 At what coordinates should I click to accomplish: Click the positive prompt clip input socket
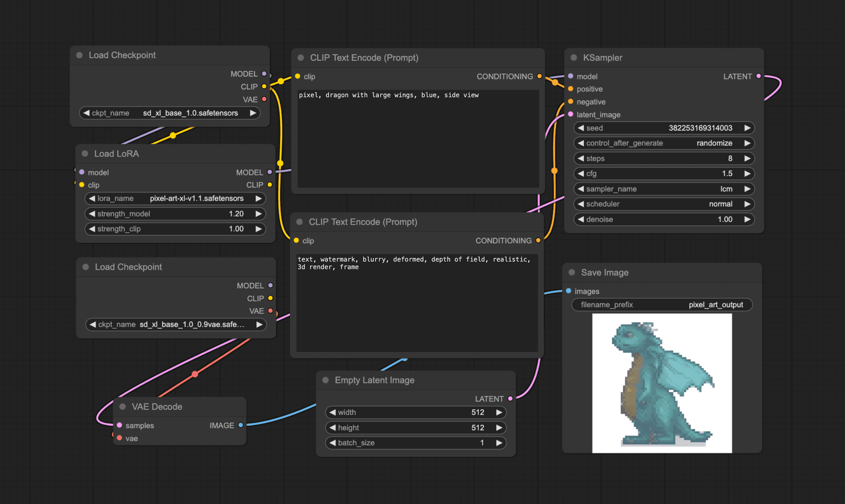(x=298, y=77)
